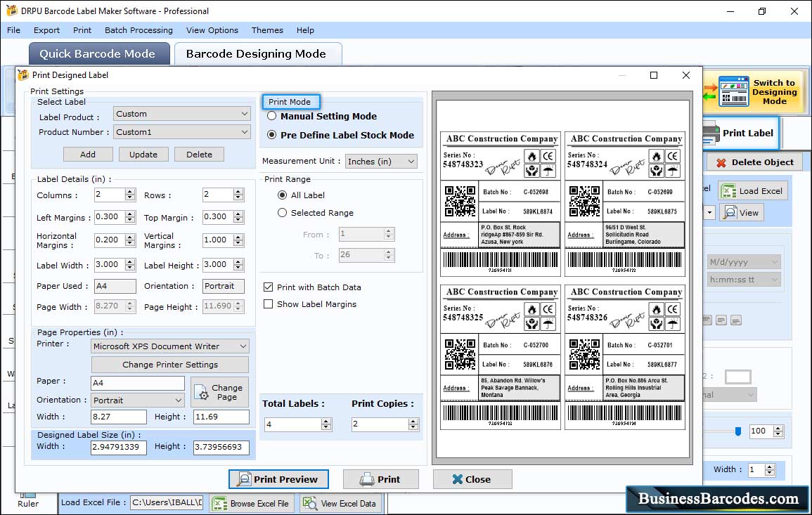Increase the Rows stepper value
The image size is (812, 515).
tap(238, 192)
